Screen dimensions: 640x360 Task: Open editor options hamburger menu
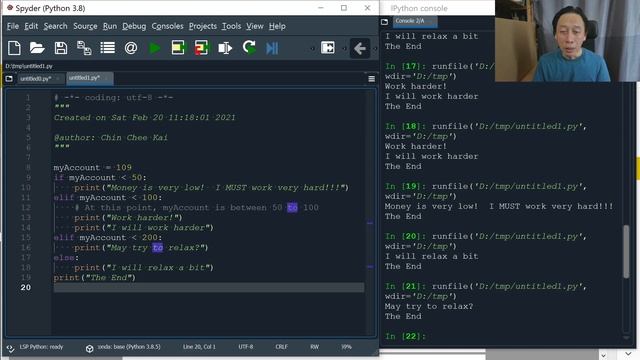(371, 79)
